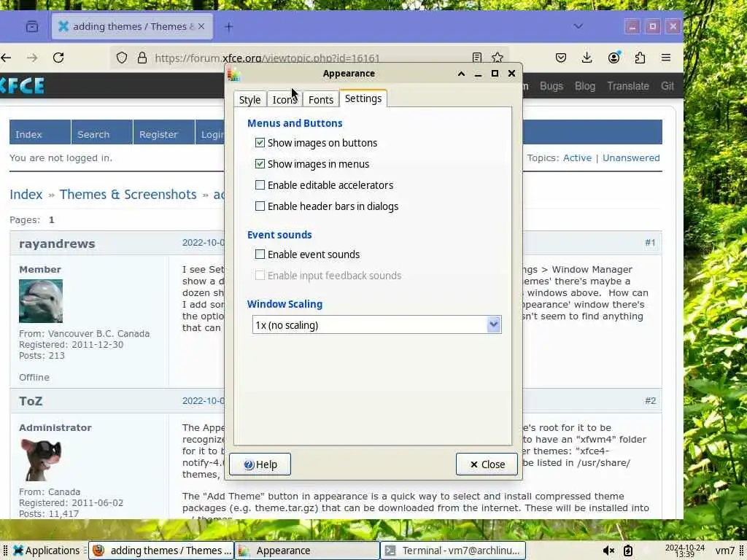The image size is (747, 560).
Task: Roll up Appearance window with caret icon
Action: pyautogui.click(x=461, y=74)
